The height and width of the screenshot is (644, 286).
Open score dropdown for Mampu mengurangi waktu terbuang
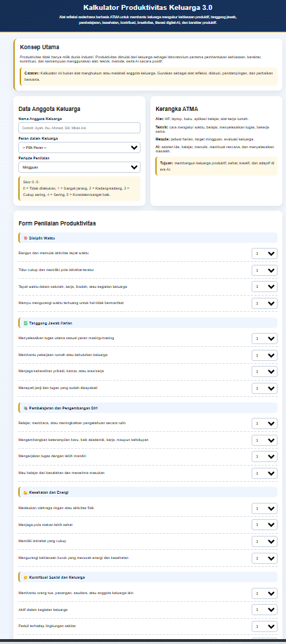click(264, 303)
